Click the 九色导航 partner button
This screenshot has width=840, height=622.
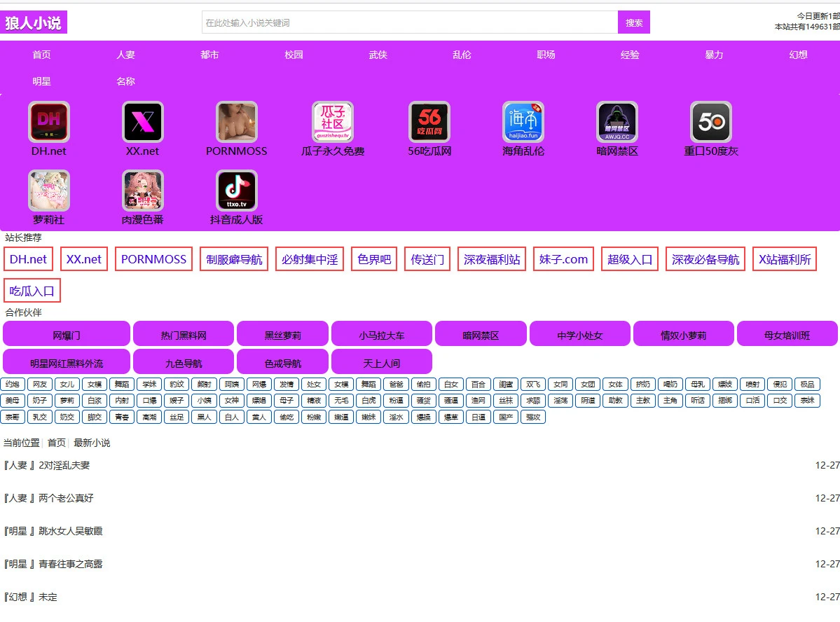[184, 363]
